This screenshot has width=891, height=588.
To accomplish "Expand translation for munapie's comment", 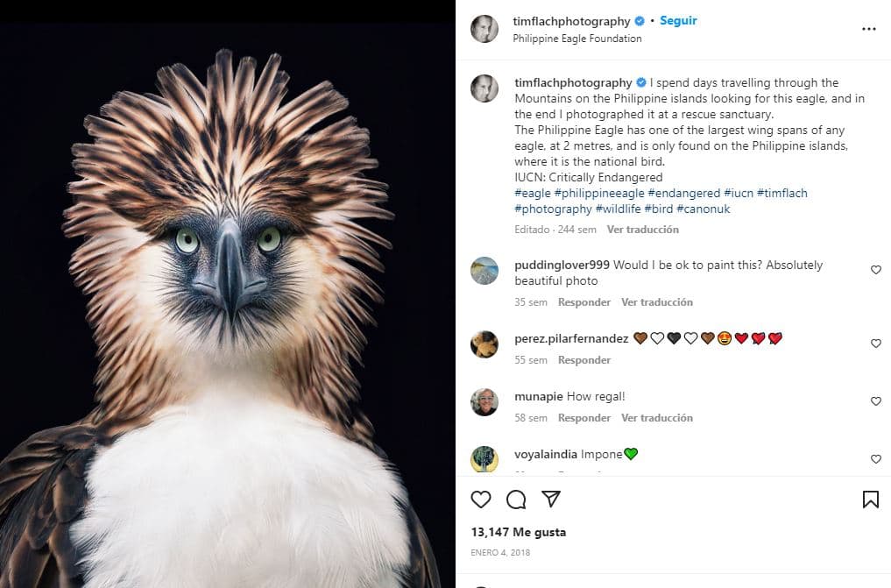I will 657,418.
